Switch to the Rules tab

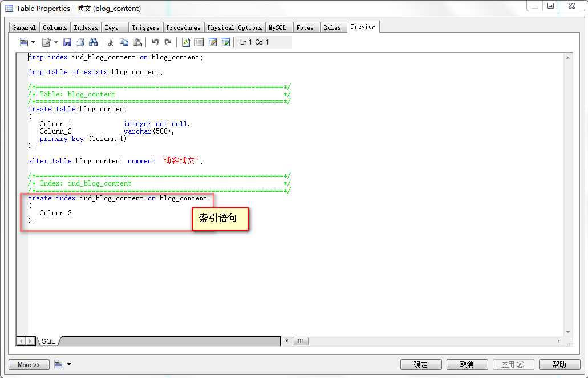point(332,27)
